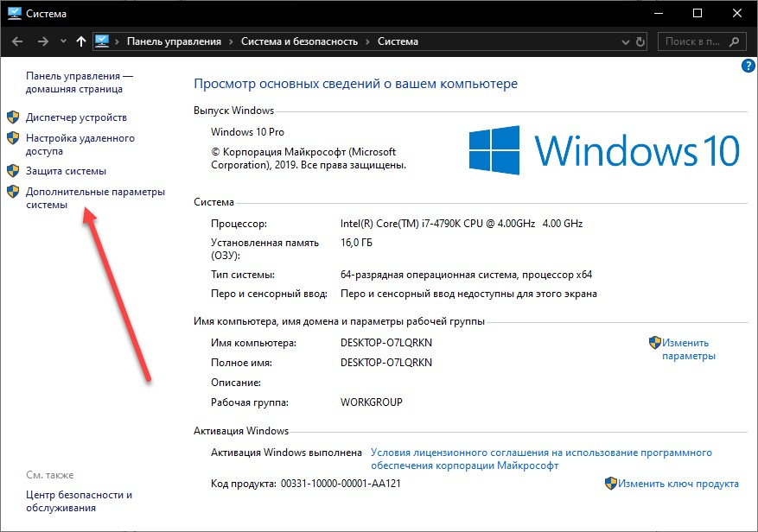
Task: Open the address bar history dropdown
Action: [626, 42]
